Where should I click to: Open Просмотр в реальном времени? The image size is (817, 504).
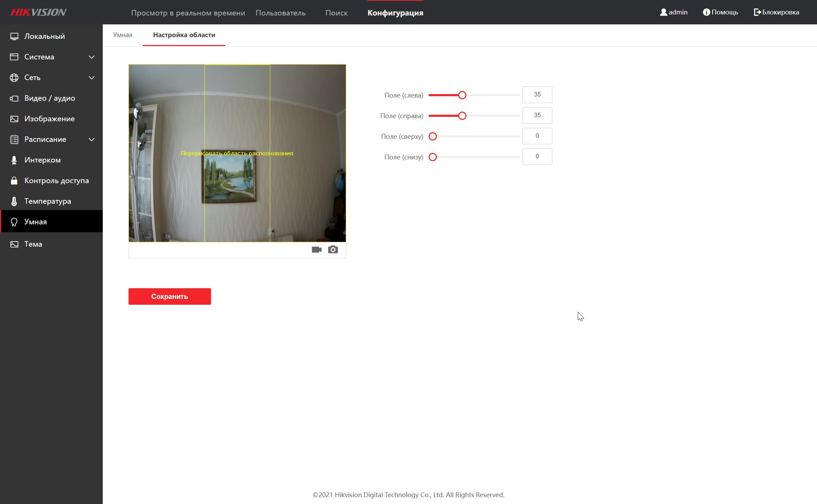(x=188, y=13)
